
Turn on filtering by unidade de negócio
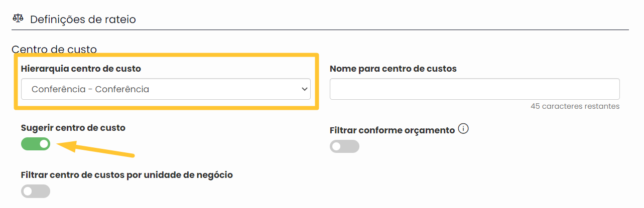click(36, 191)
